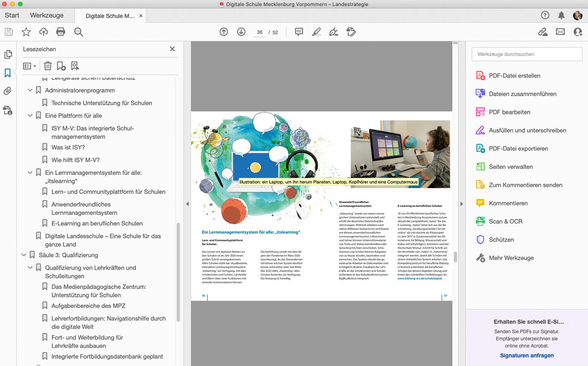Open bookmark options dropdown menu
588x366 pixels.
pos(30,66)
